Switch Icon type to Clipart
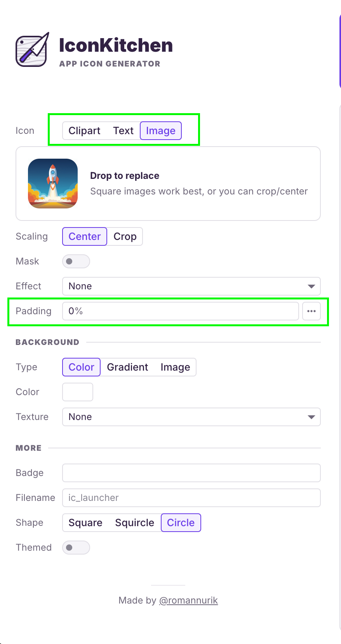The image size is (341, 644). pyautogui.click(x=84, y=131)
